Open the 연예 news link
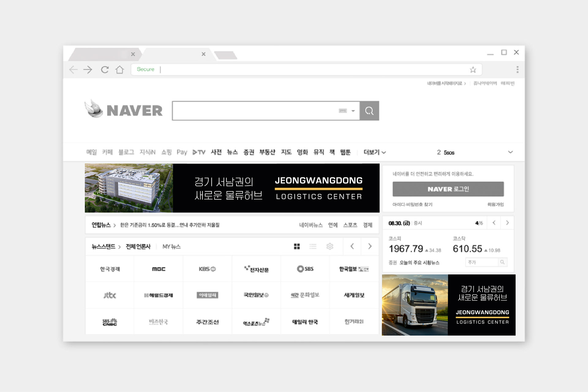 click(333, 225)
